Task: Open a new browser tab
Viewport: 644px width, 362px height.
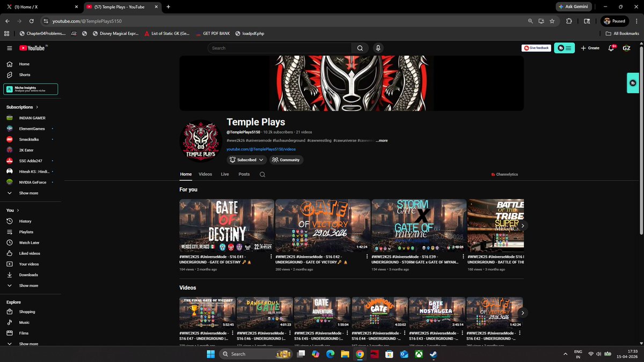Action: (168, 6)
